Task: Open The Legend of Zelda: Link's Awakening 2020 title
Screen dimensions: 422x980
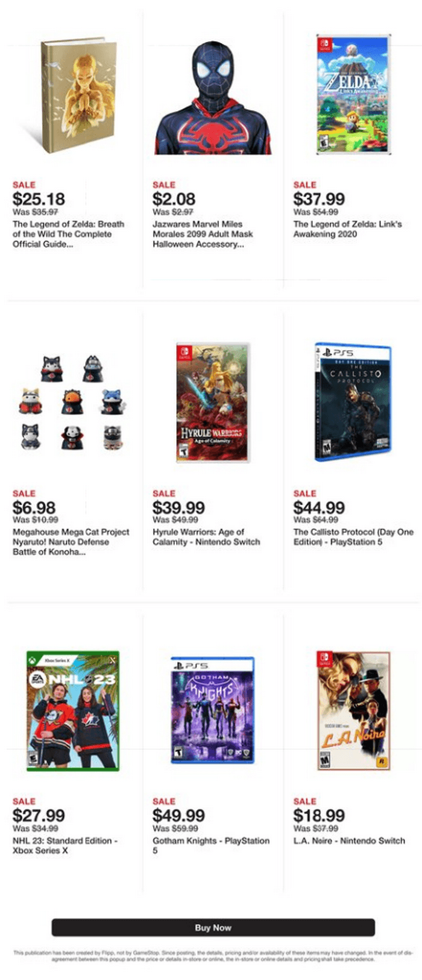Action: pos(348,229)
